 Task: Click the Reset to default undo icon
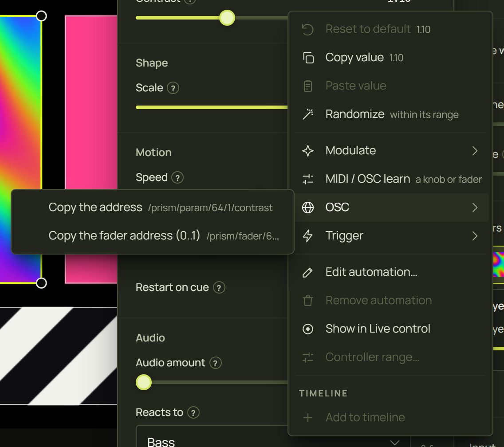click(x=307, y=29)
